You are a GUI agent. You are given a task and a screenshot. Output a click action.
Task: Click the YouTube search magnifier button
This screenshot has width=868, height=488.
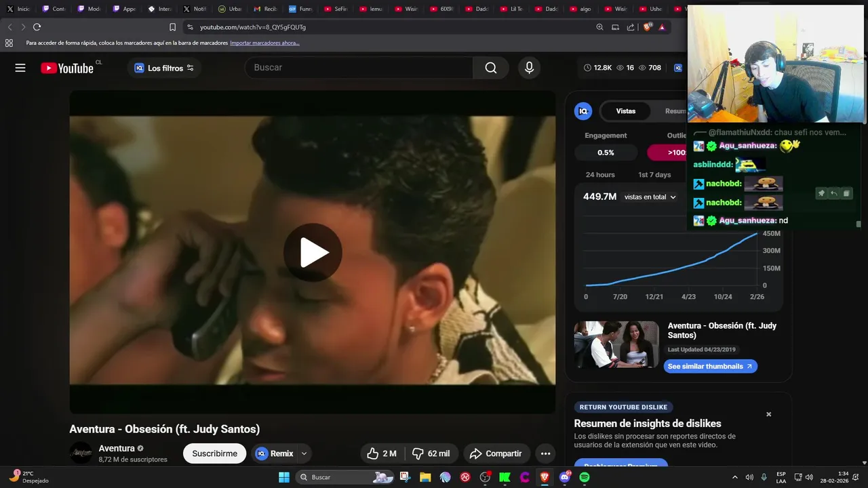(491, 68)
